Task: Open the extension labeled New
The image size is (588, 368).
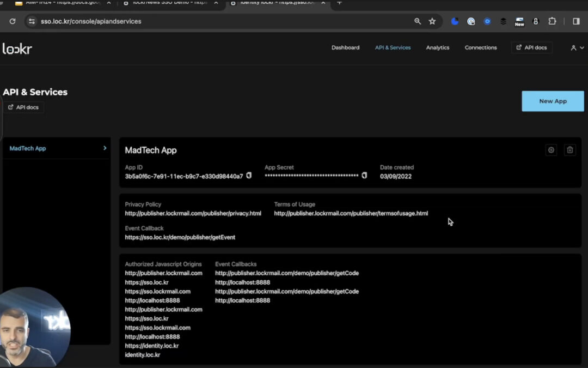Action: [x=519, y=22]
